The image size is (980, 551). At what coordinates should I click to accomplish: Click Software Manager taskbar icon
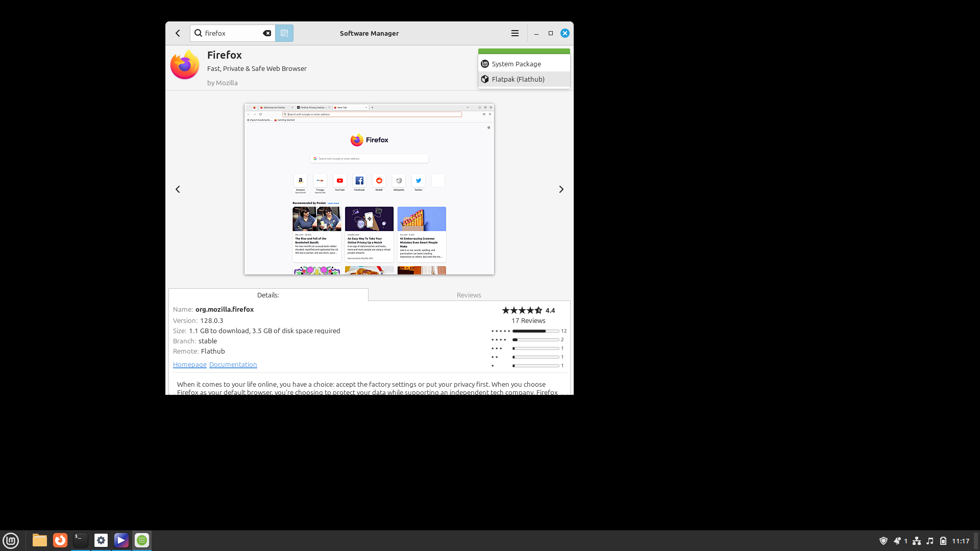click(142, 540)
